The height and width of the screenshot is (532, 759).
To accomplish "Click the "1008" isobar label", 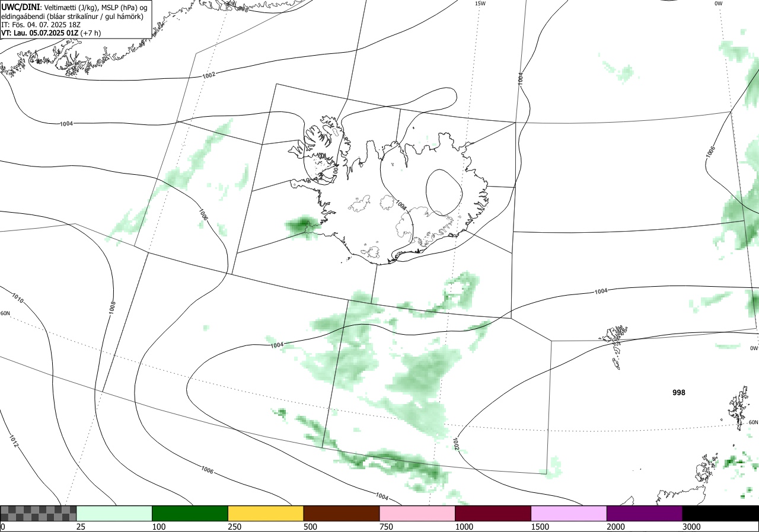I will tap(112, 307).
